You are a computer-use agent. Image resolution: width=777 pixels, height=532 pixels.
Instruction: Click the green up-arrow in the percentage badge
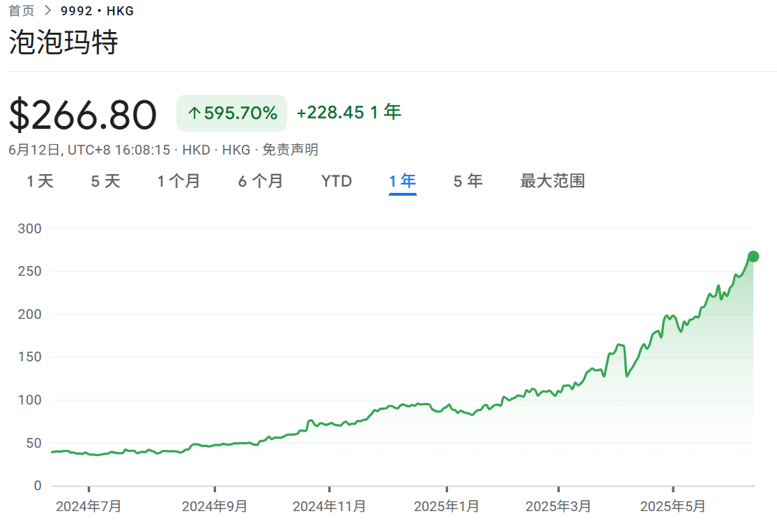point(194,114)
